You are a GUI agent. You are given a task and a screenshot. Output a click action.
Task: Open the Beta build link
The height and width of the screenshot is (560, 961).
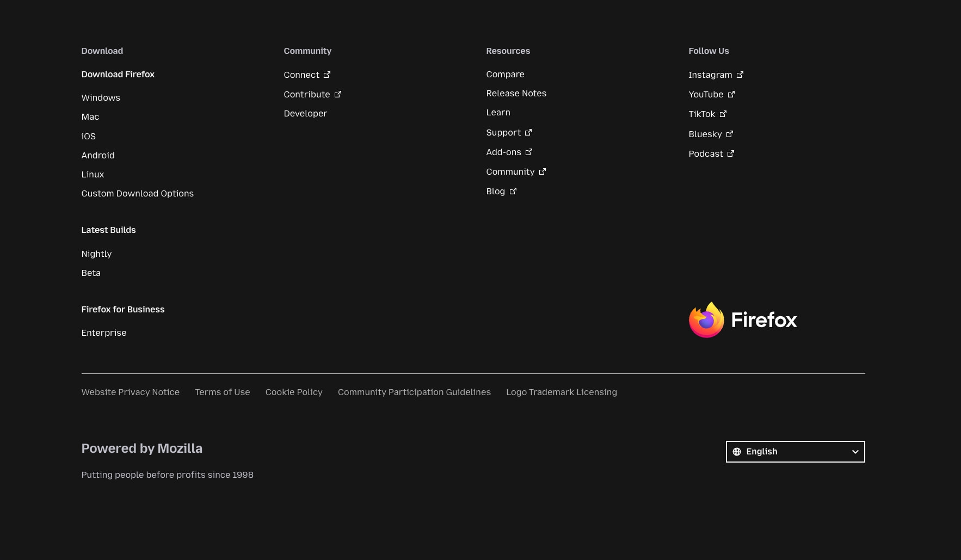pos(91,273)
